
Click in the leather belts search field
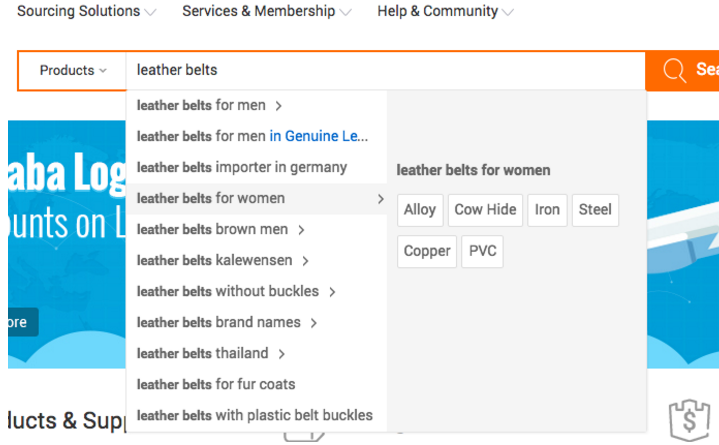click(385, 71)
